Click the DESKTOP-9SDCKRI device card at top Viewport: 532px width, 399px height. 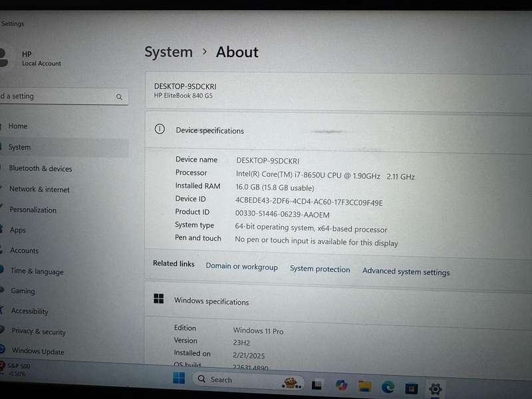tap(338, 91)
